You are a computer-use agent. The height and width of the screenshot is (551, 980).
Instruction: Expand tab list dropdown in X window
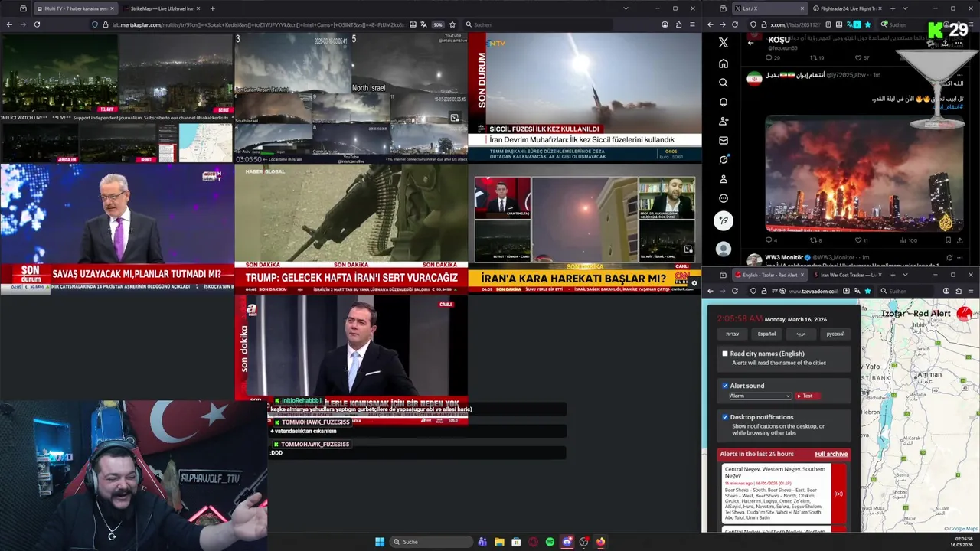905,8
